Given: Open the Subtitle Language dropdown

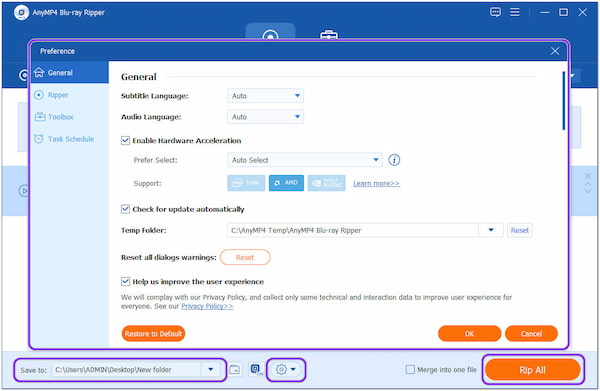Looking at the screenshot, I should [265, 96].
